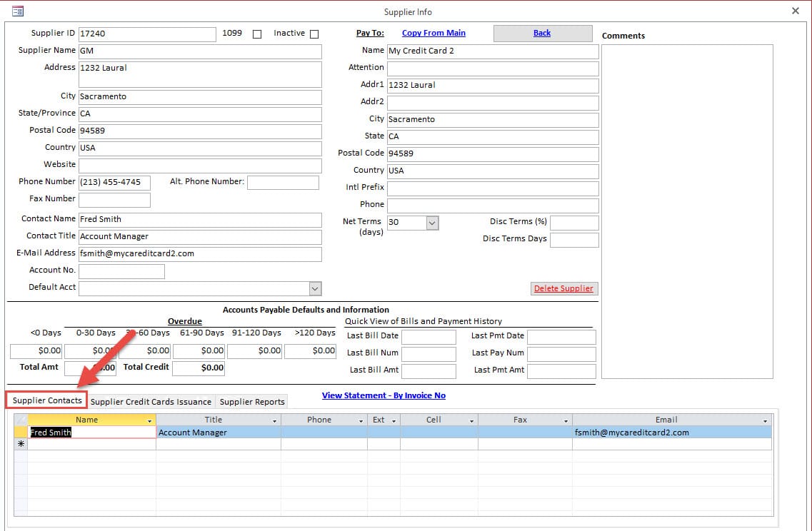The width and height of the screenshot is (812, 531).
Task: Click the Total Credit amount field
Action: pyautogui.click(x=199, y=368)
